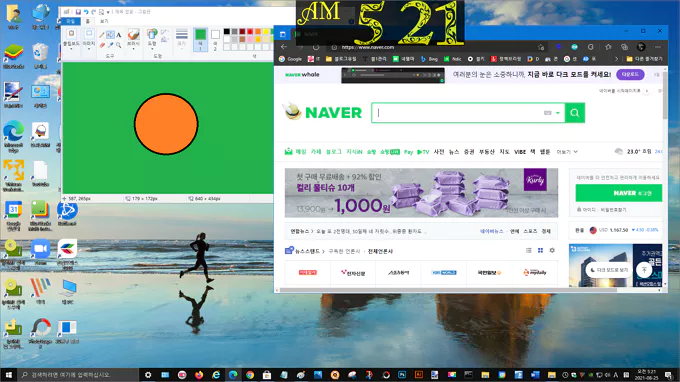Open the shape Outline options in Paint
Screen dimensions: 680x382
click(x=165, y=33)
